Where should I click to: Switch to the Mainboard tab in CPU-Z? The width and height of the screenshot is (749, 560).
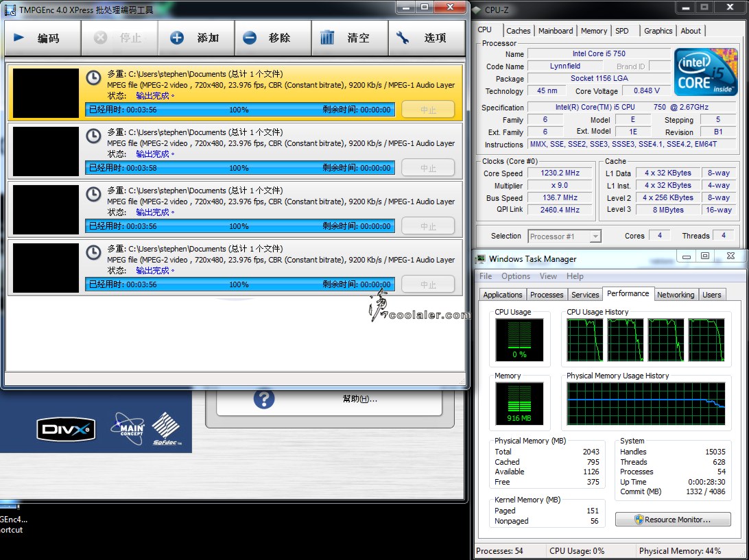tap(556, 31)
